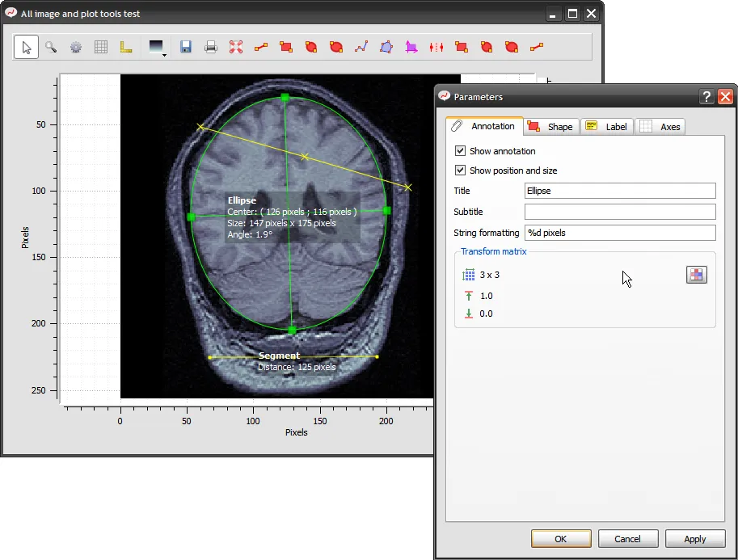
Task: Click the edit transform matrix icon
Action: point(695,275)
